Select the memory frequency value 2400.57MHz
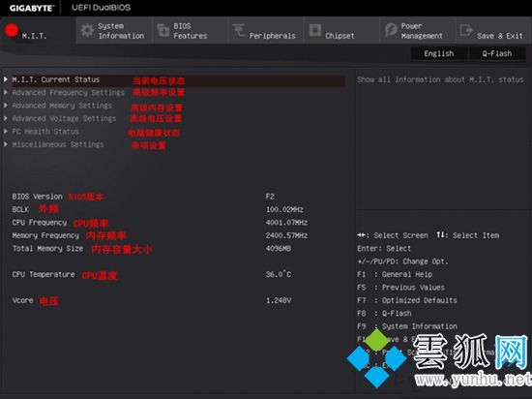 [x=286, y=235]
